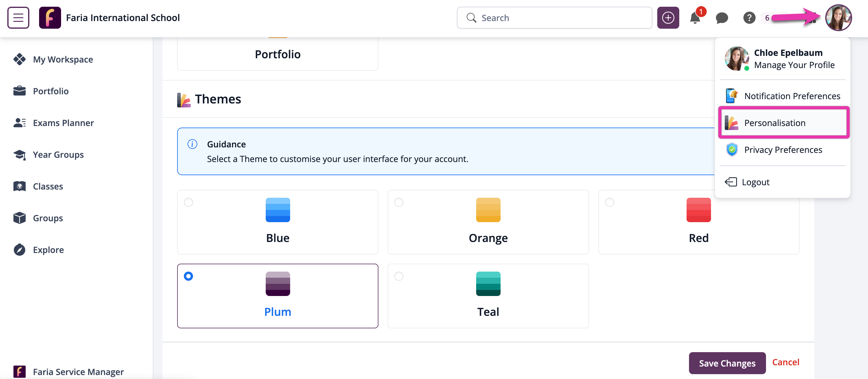The image size is (868, 379).
Task: Click the notifications bell icon
Action: click(x=695, y=18)
